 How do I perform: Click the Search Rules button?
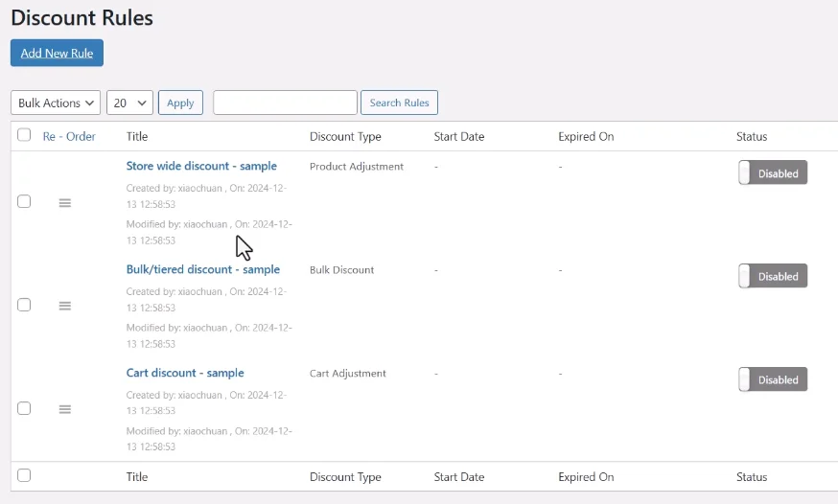[x=399, y=103]
